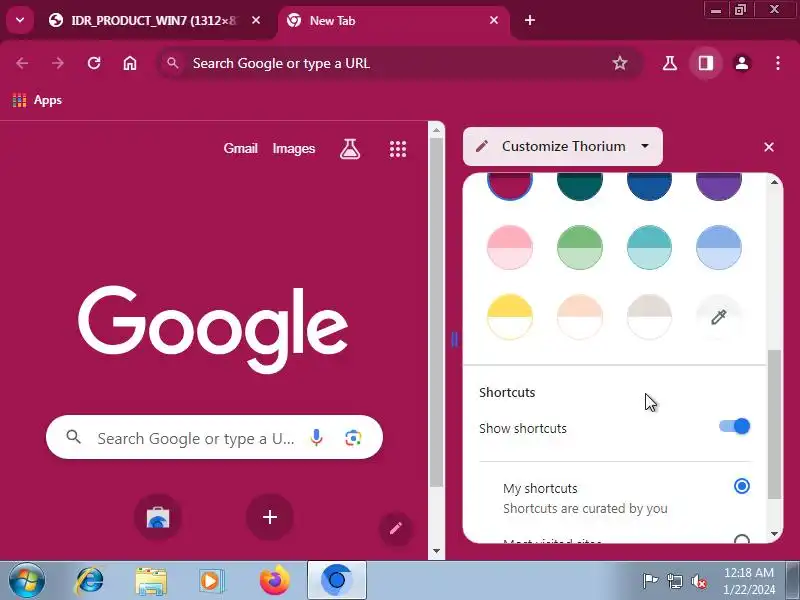Apply the light gray theme color swatch

[649, 317]
